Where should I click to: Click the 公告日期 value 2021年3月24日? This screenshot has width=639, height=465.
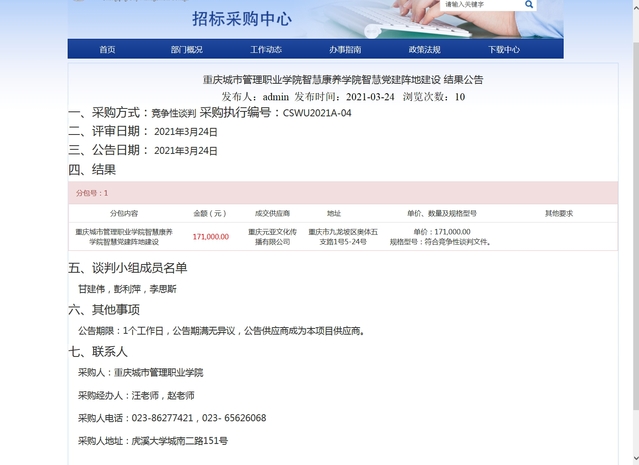[186, 151]
